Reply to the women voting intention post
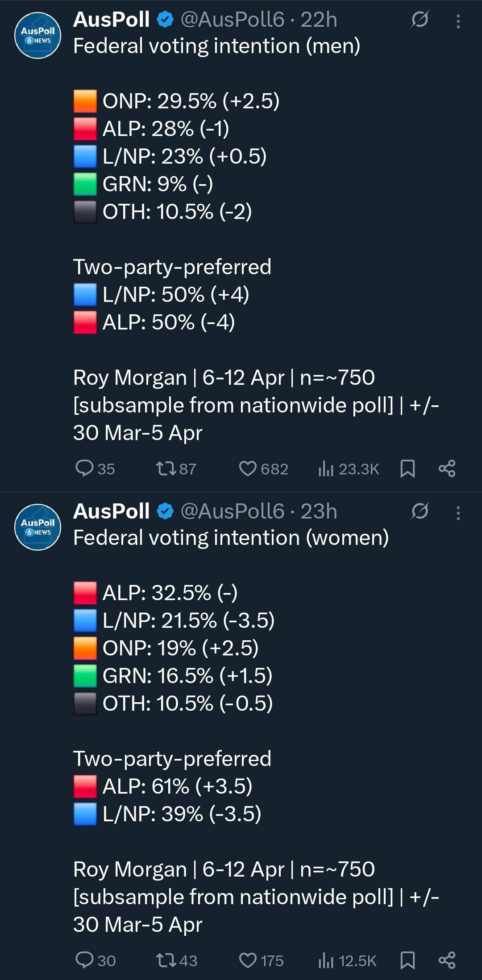Image resolution: width=482 pixels, height=980 pixels. coord(84,960)
